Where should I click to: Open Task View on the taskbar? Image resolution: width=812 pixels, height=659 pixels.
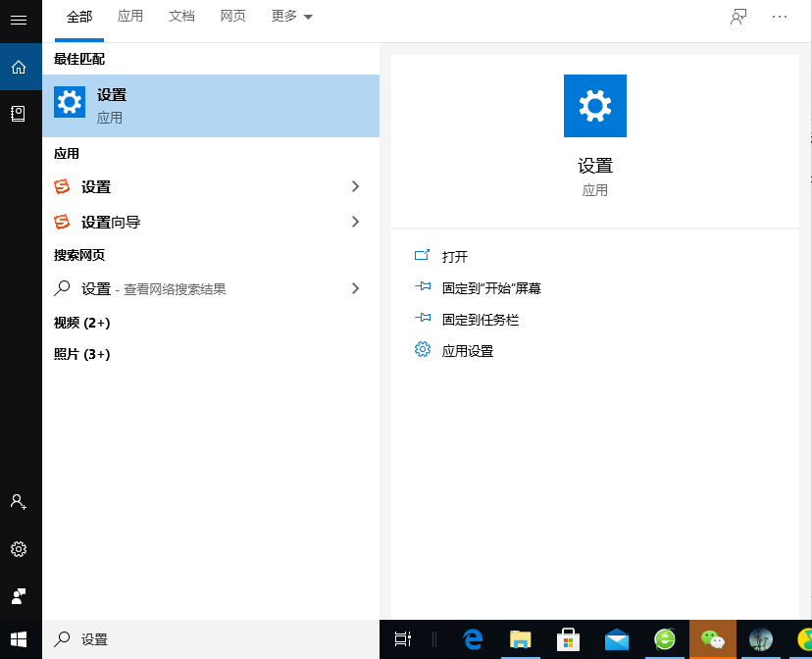click(403, 639)
